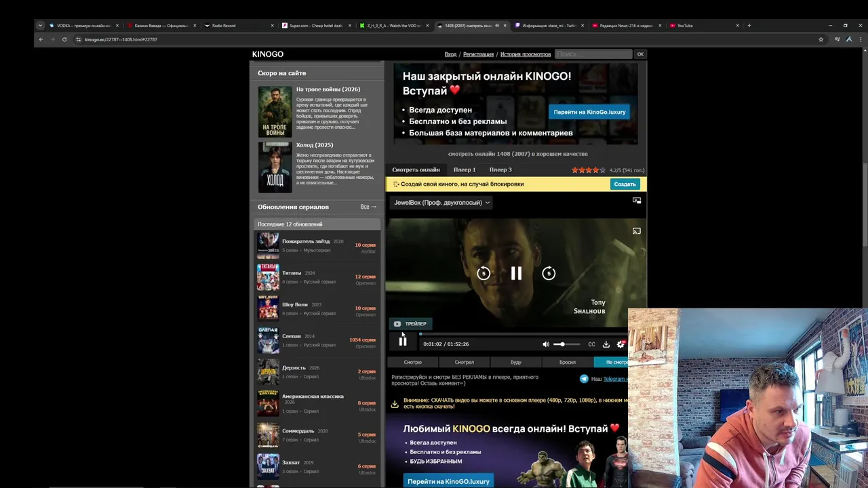Pause playback using bottom-left player button

click(403, 342)
